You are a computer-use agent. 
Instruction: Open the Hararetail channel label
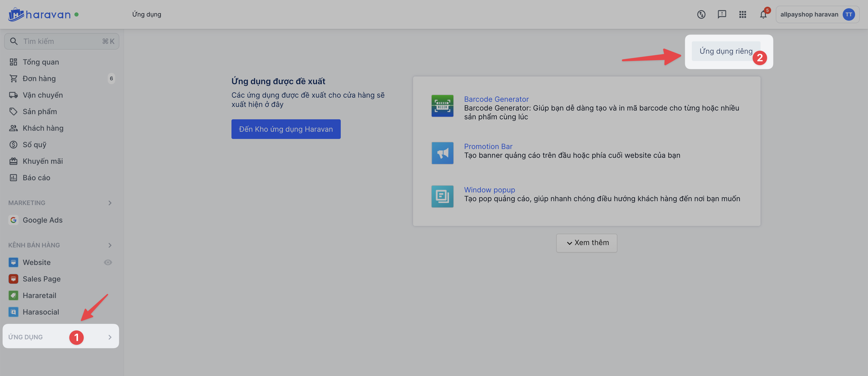pyautogui.click(x=40, y=295)
